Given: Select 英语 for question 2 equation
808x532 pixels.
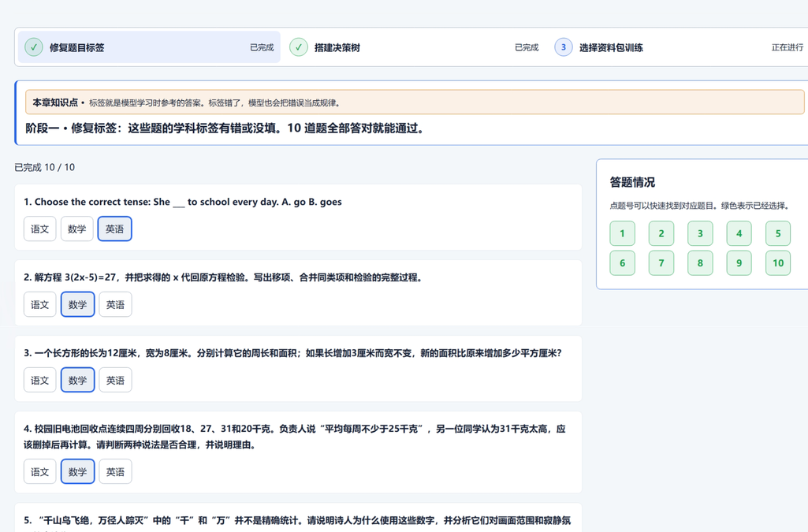Looking at the screenshot, I should click(115, 304).
